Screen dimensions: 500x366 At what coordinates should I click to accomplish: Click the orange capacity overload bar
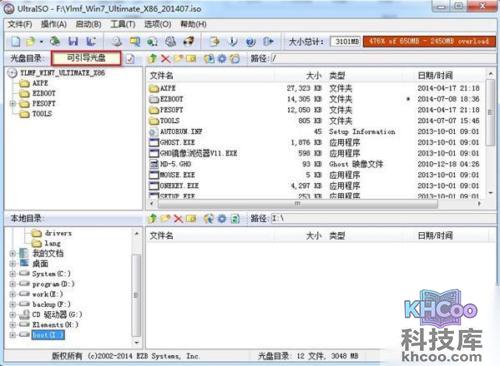(429, 42)
